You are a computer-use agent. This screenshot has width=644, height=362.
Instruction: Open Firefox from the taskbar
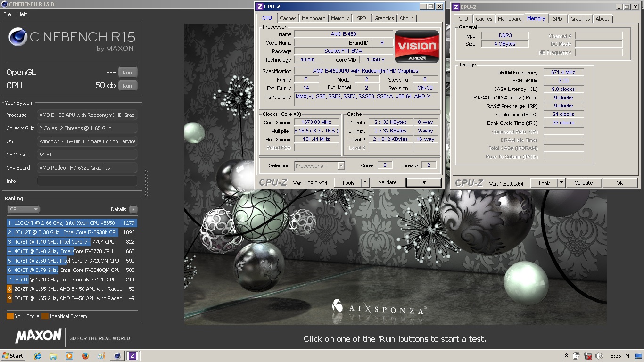pyautogui.click(x=85, y=356)
